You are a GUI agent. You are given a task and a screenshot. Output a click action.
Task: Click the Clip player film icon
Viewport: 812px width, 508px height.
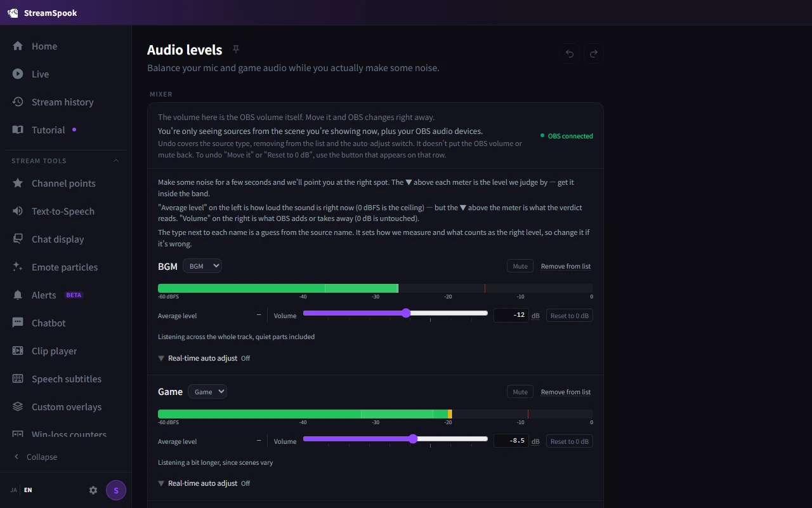click(x=18, y=351)
